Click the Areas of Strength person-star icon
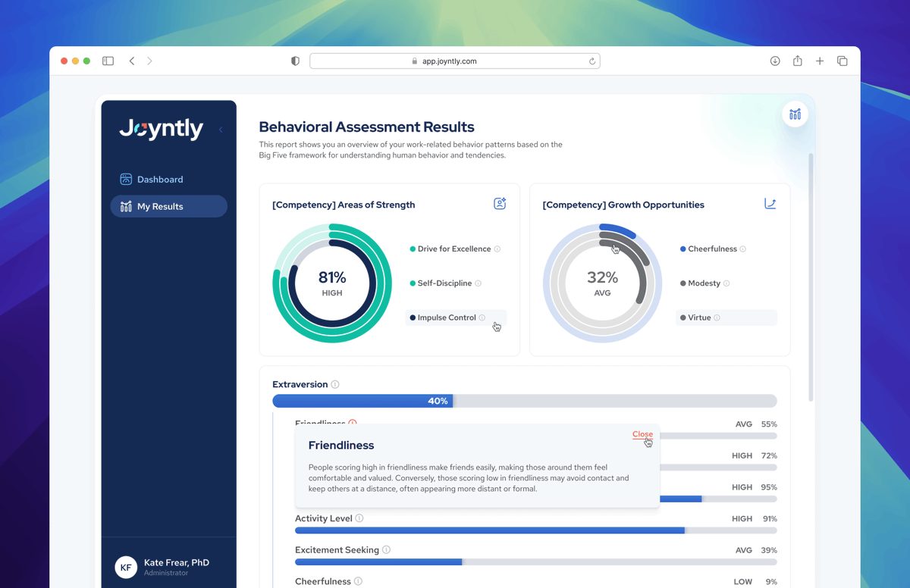Viewport: 910px width, 588px height. tap(500, 204)
